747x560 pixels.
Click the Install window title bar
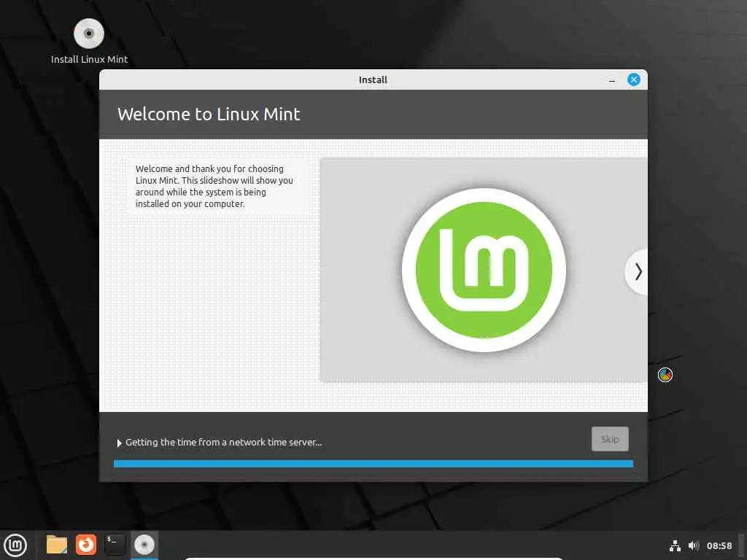coord(373,79)
